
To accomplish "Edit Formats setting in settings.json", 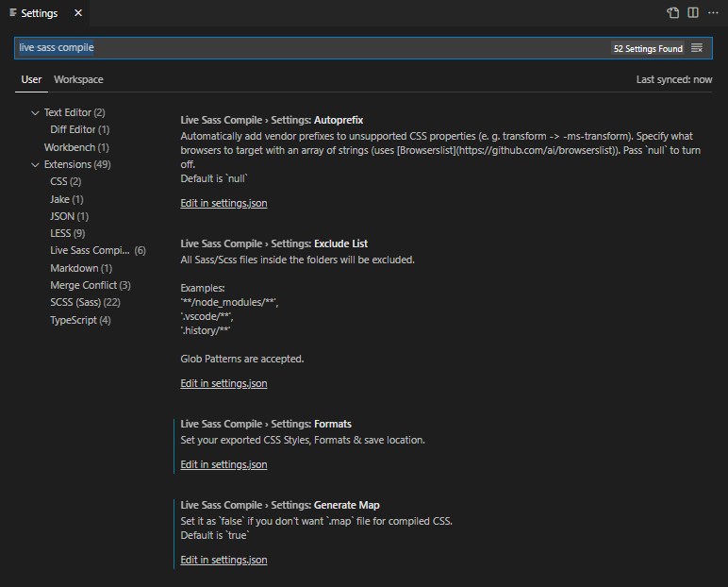I will tap(223, 464).
